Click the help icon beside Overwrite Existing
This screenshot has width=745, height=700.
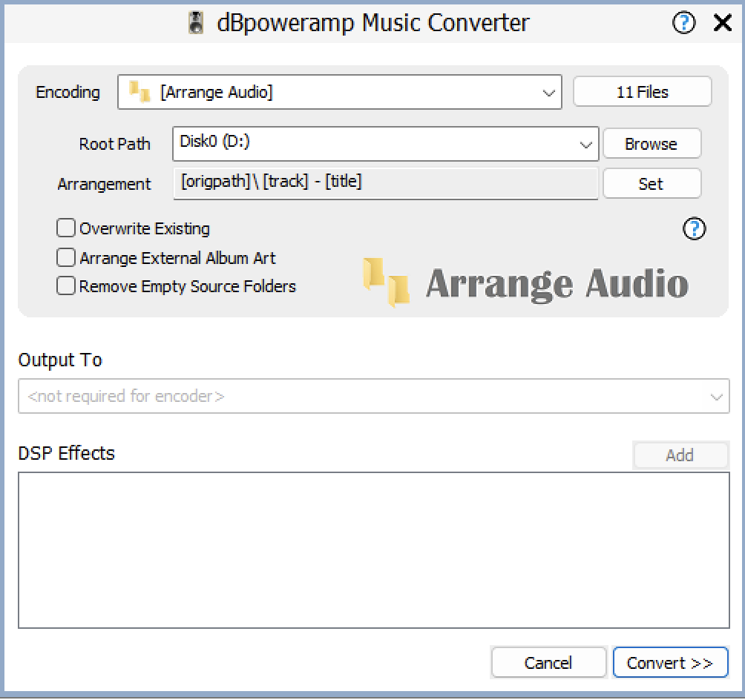694,229
